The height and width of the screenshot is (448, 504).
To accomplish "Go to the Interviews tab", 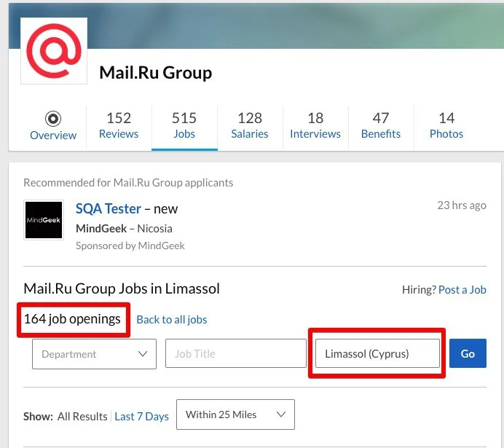I will click(x=315, y=125).
